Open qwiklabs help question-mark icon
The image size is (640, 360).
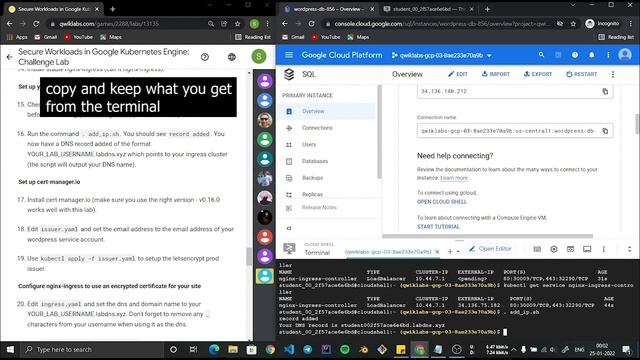click(x=205, y=57)
